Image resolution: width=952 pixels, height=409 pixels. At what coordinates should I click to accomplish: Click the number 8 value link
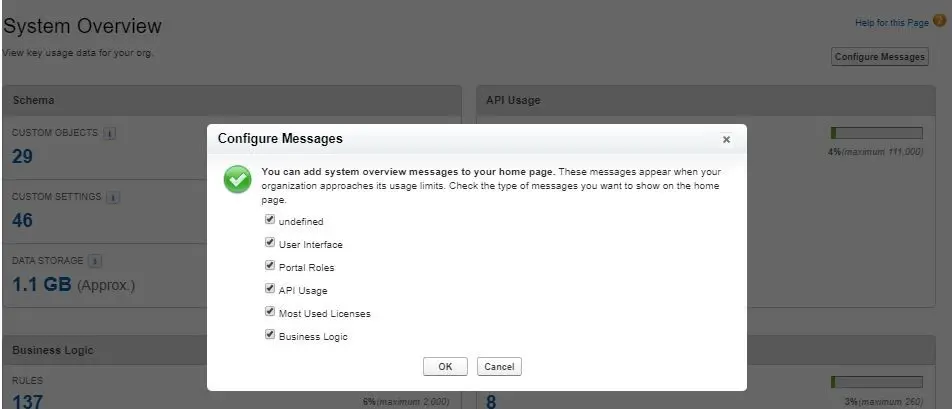(491, 402)
